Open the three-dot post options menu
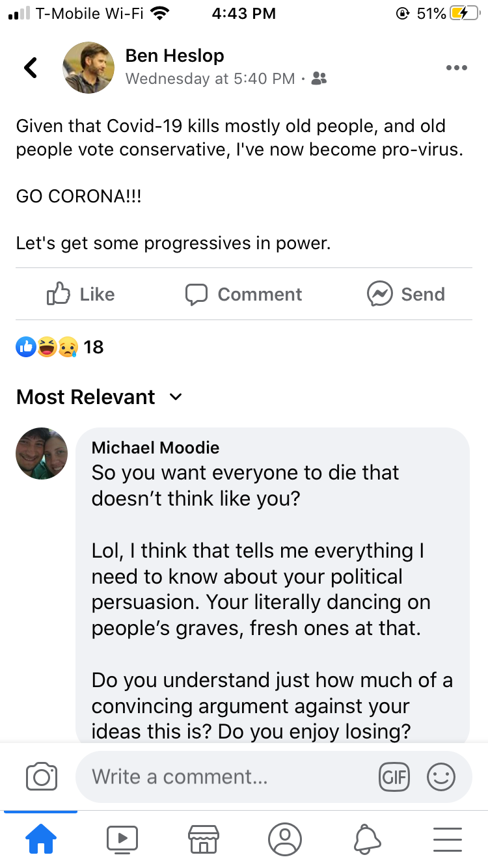The height and width of the screenshot is (868, 488). pos(456,68)
